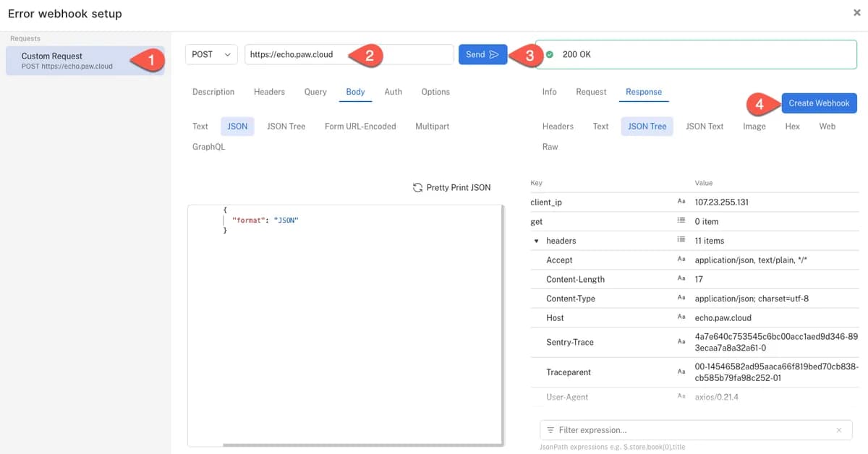Viewport: 868px width, 454px height.
Task: Click the User-Agent string type icon
Action: (681, 397)
